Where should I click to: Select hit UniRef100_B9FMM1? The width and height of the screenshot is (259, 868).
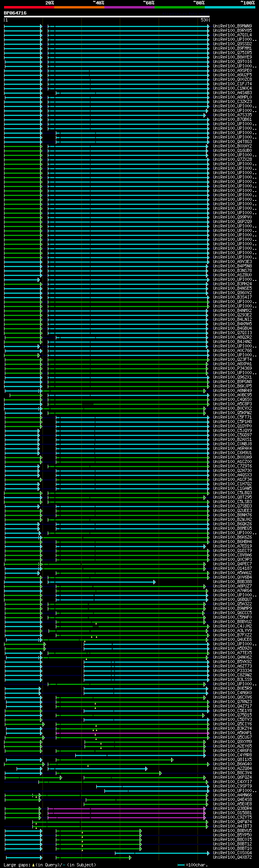click(232, 48)
